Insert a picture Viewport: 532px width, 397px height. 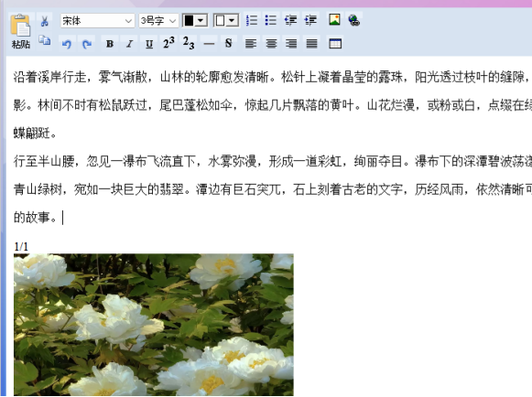pos(334,19)
